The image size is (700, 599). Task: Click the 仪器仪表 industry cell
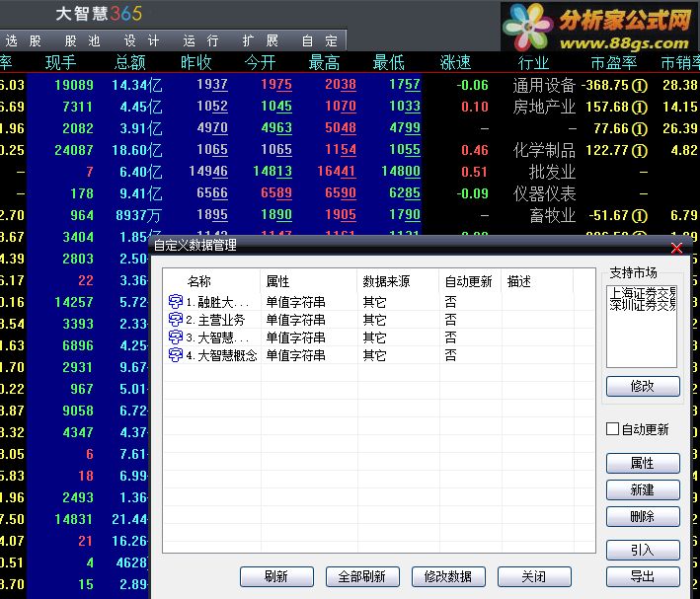point(544,194)
